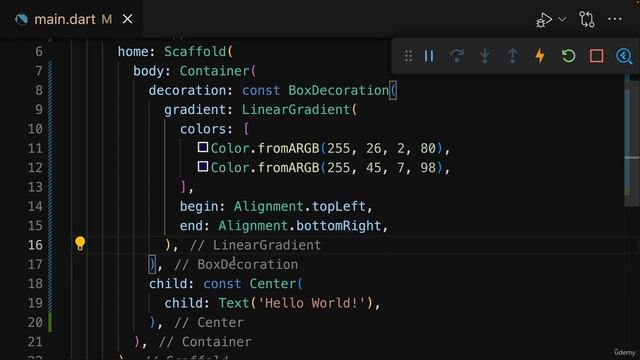Screen dimensions: 640x360
Task: Click BoxDecoration on line 8
Action: [x=338, y=90]
